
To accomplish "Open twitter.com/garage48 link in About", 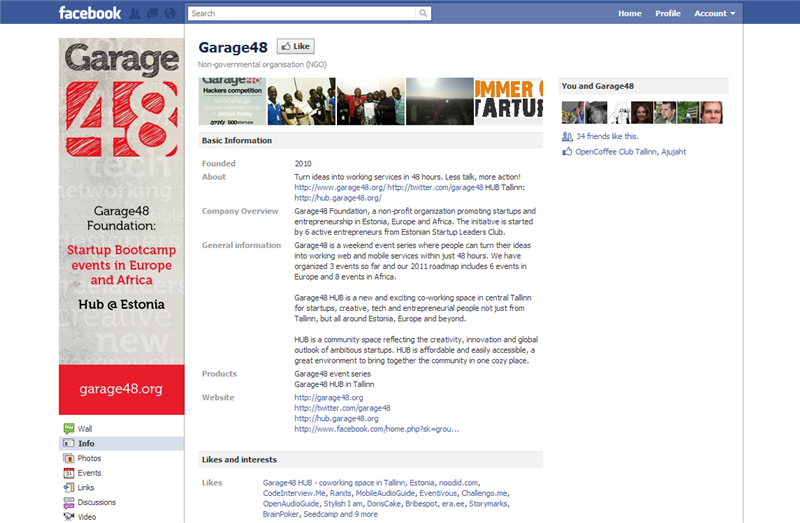I will click(x=435, y=187).
